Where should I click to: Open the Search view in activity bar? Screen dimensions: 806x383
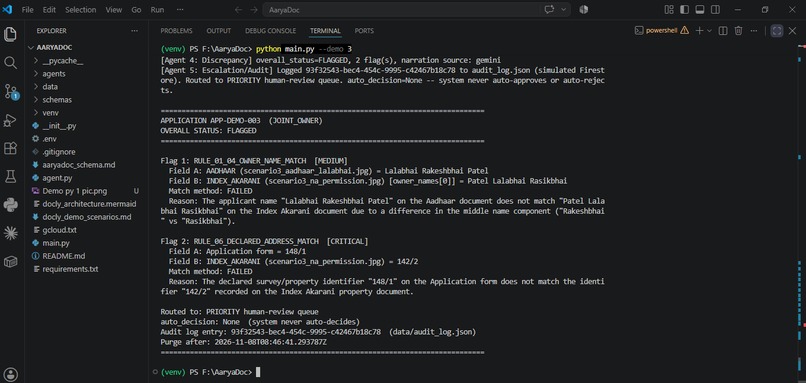(10, 63)
